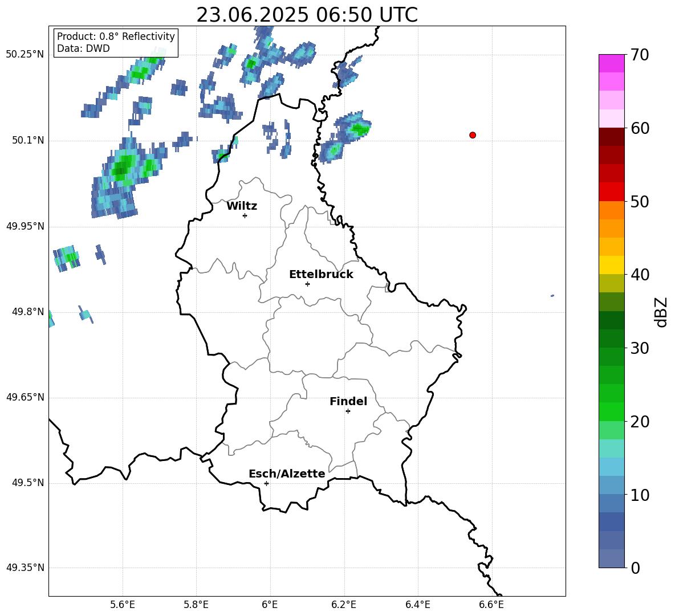This screenshot has height=616, width=675.
Task: Click the Esch/Alzette station label
Action: (287, 474)
